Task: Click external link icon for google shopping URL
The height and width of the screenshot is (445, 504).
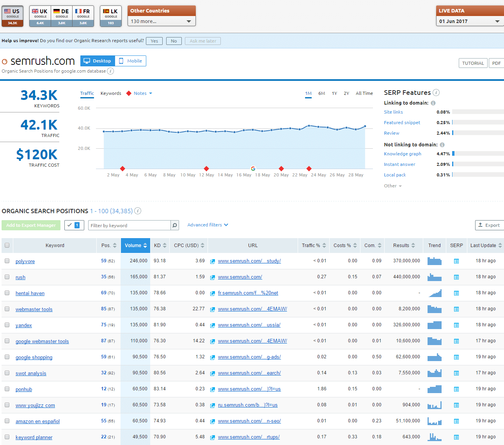Action: (213, 357)
